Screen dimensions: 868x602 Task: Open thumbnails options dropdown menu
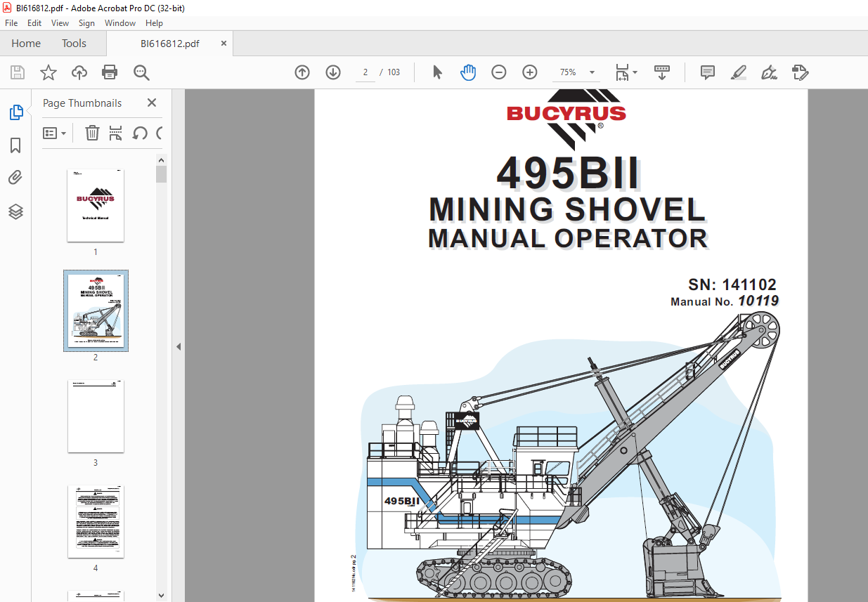pos(54,133)
